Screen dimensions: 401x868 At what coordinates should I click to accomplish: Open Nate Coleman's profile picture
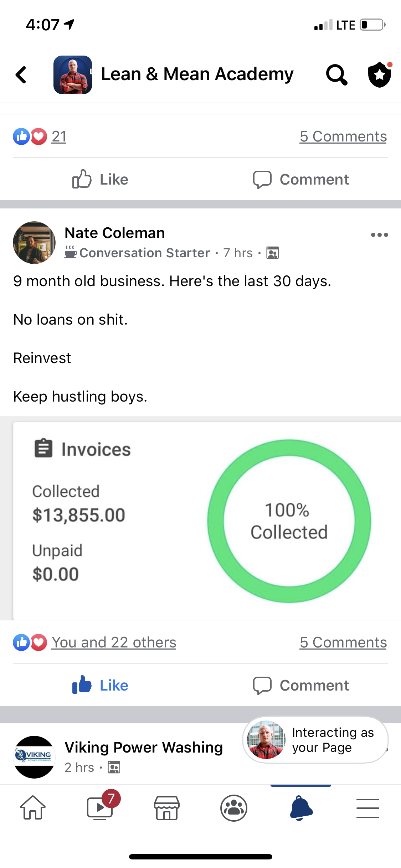(34, 243)
